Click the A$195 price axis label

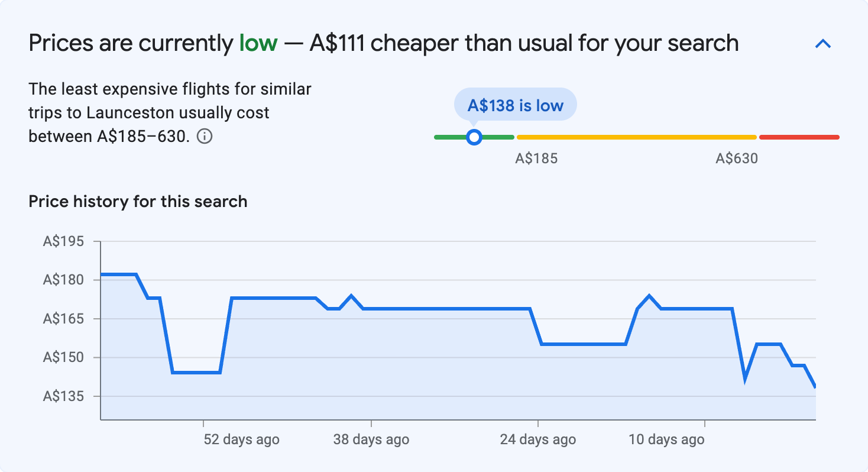coord(63,241)
